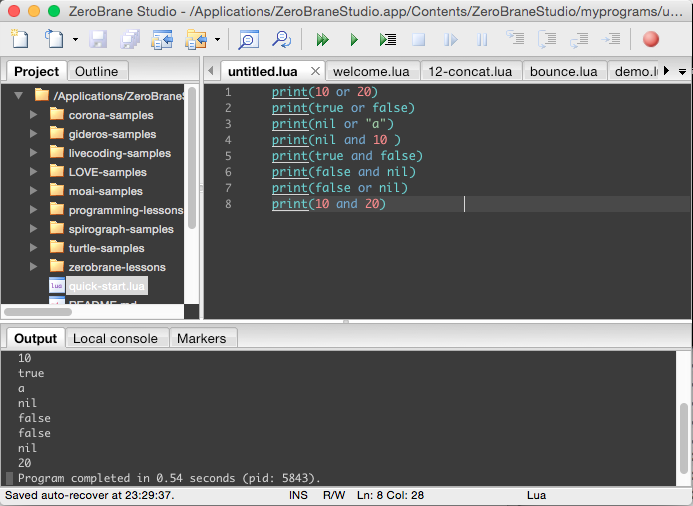Screen dimensions: 693x506
Task: Click the R/W status bar field
Action: (334, 495)
